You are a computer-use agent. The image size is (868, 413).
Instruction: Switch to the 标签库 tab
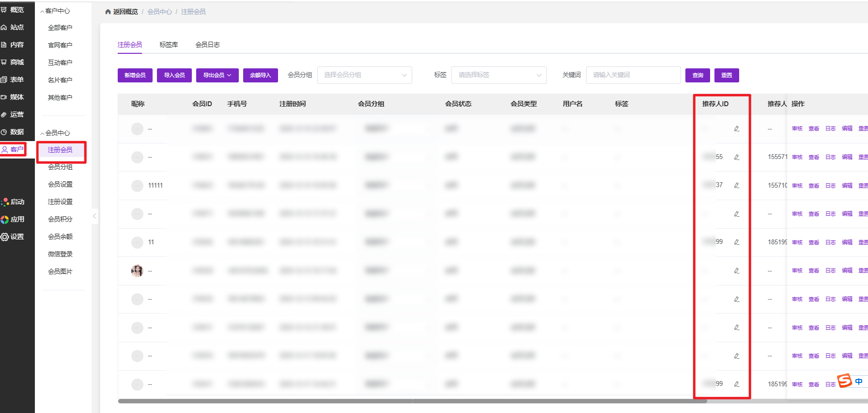[x=169, y=45]
